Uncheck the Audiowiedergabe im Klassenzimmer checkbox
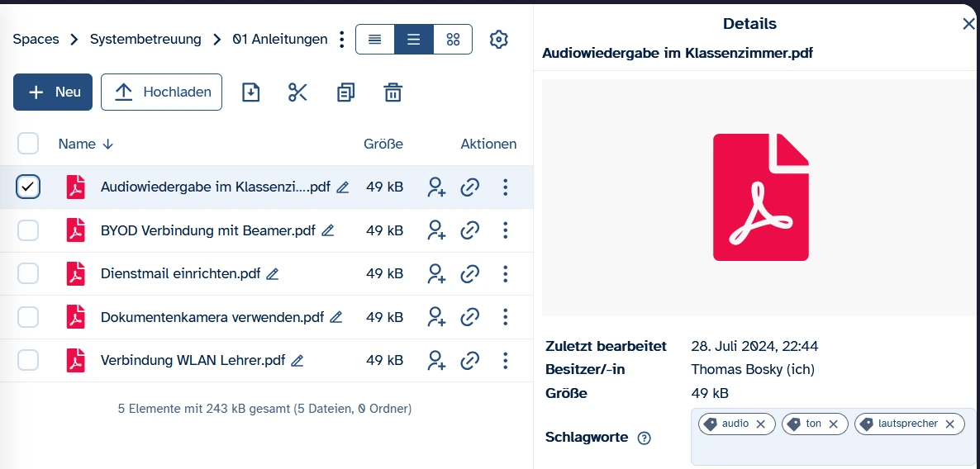Image resolution: width=980 pixels, height=469 pixels. pyautogui.click(x=28, y=187)
